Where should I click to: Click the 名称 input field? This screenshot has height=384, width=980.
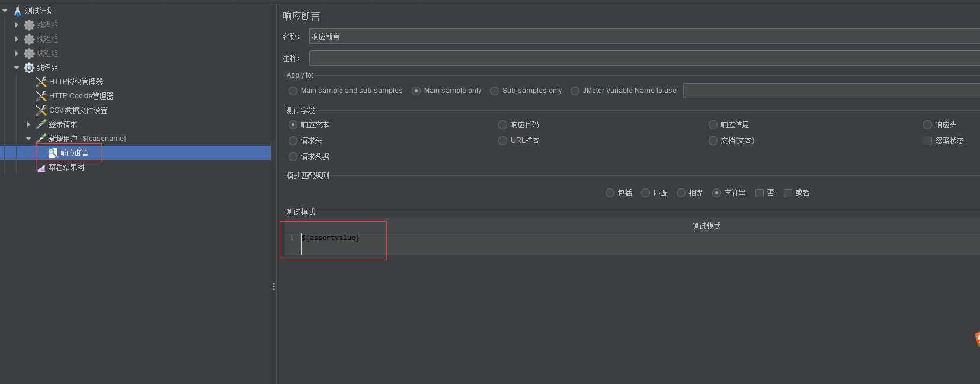tap(645, 36)
